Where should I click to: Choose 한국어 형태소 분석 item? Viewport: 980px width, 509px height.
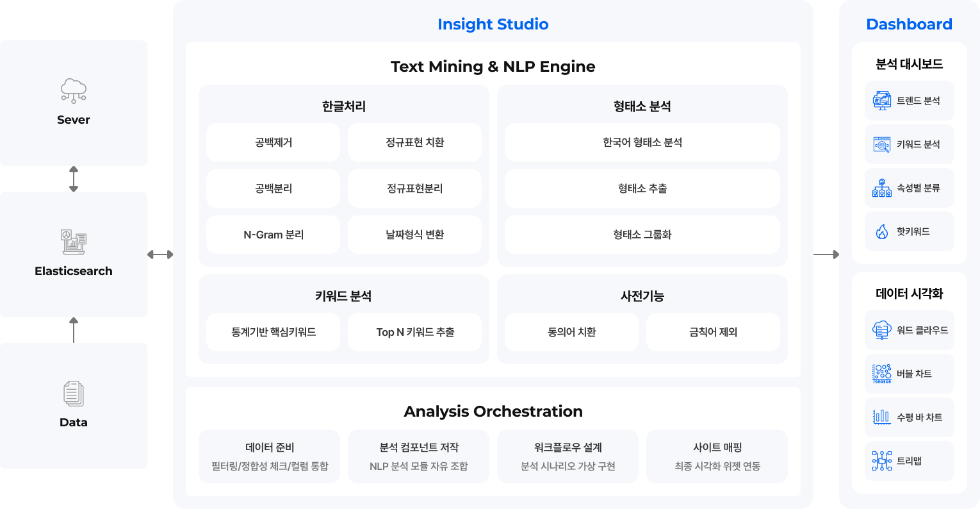coord(642,142)
